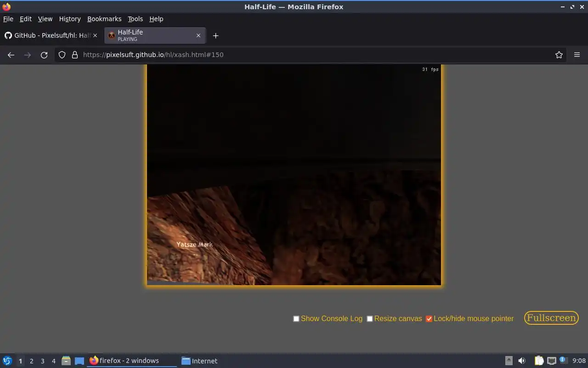Image resolution: width=588 pixels, height=368 pixels.
Task: Click the Firefox logo in title bar
Action: 6,6
